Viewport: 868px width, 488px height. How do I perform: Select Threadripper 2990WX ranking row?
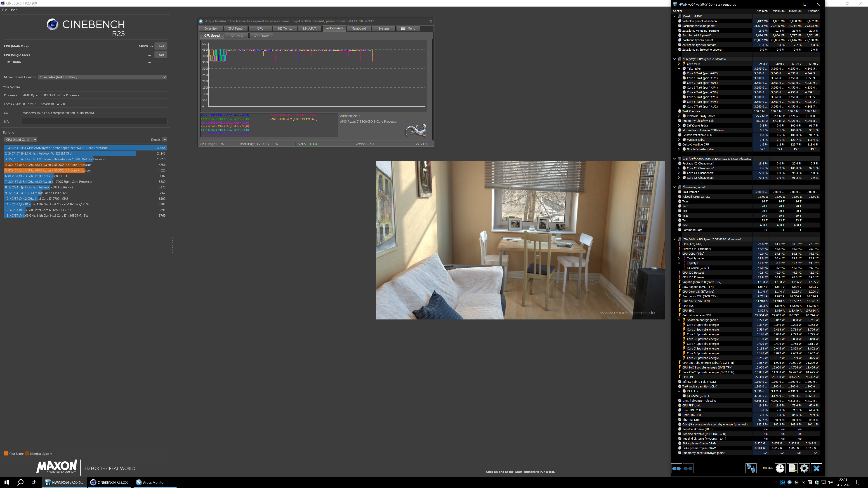pyautogui.click(x=85, y=148)
